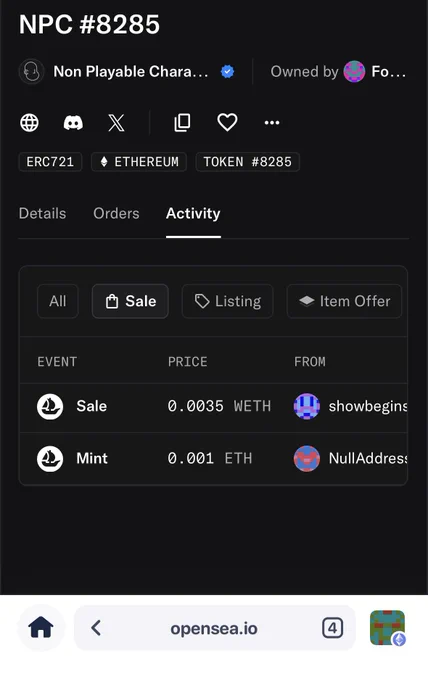This screenshot has height=680, width=428.
Task: Open the Discord link icon
Action: click(x=73, y=123)
